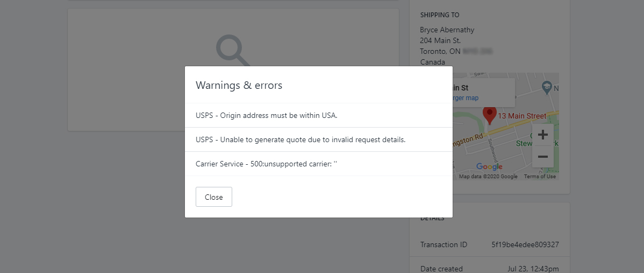Image resolution: width=644 pixels, height=273 pixels.
Task: Click the red location pin on map
Action: coord(490,115)
